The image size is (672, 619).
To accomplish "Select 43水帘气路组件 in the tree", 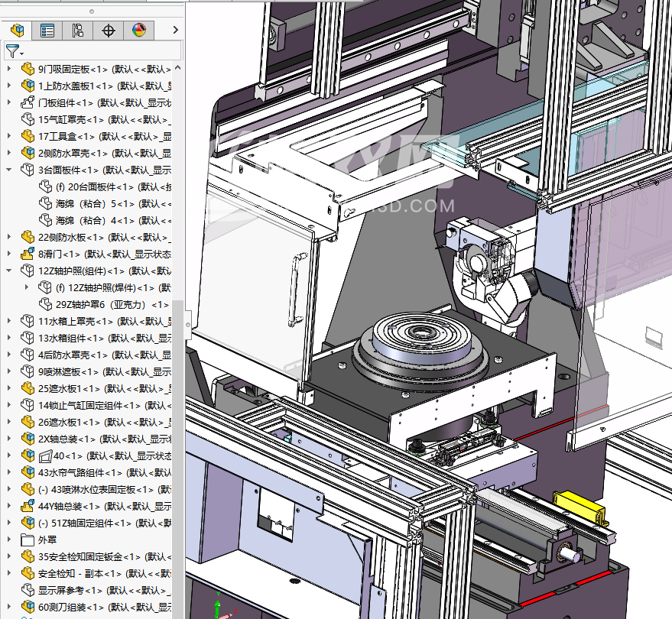I will click(x=80, y=472).
